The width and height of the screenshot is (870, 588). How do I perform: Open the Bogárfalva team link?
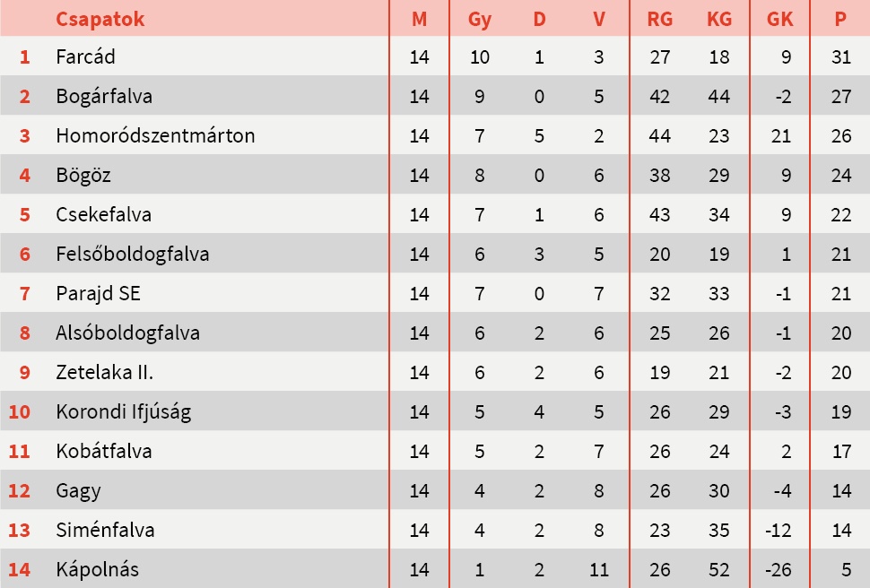tap(104, 97)
